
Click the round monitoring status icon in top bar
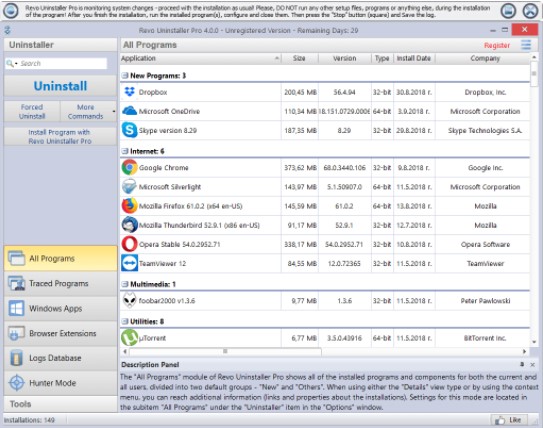tap(11, 11)
